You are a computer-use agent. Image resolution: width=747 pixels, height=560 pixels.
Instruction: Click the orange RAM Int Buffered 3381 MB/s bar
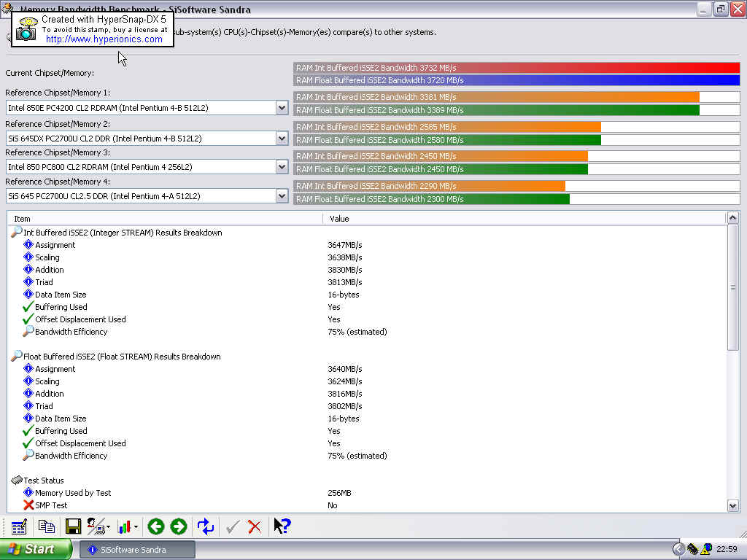click(x=496, y=97)
